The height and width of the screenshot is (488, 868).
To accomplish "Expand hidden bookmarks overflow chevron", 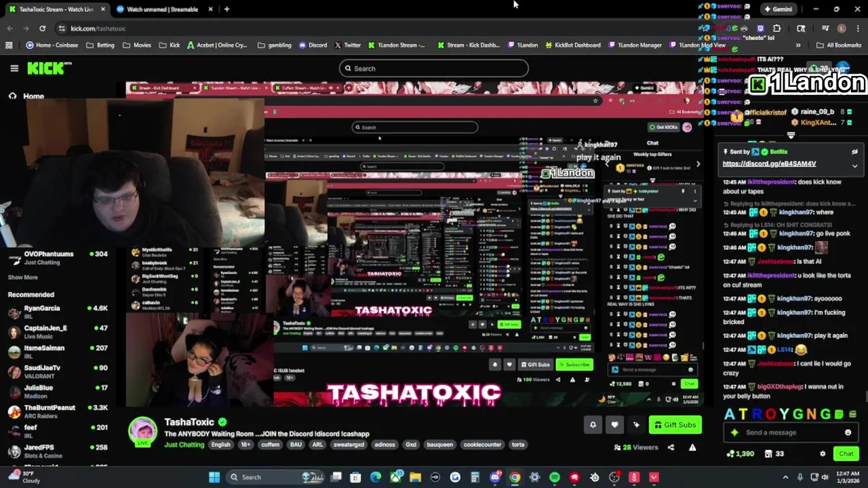I will point(797,45).
